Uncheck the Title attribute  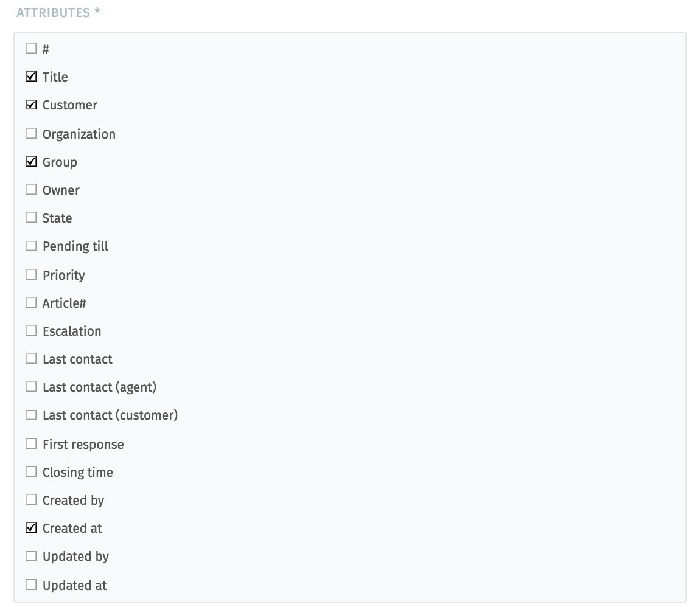click(31, 76)
